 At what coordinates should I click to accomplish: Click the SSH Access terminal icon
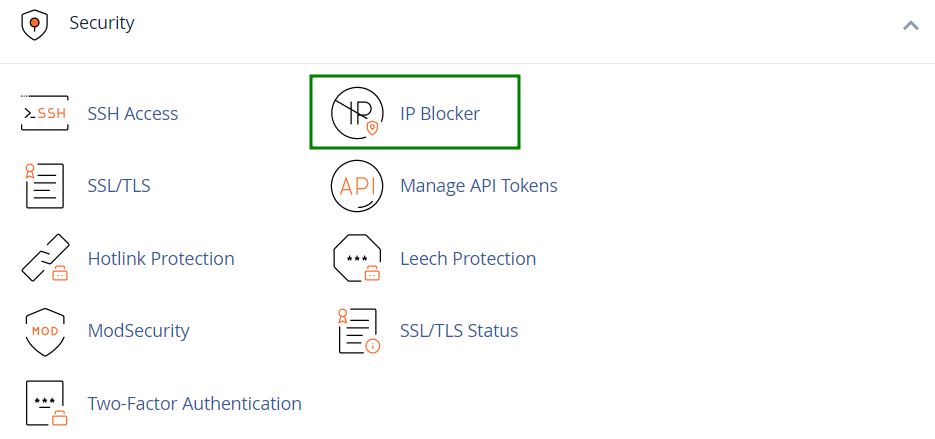(45, 113)
